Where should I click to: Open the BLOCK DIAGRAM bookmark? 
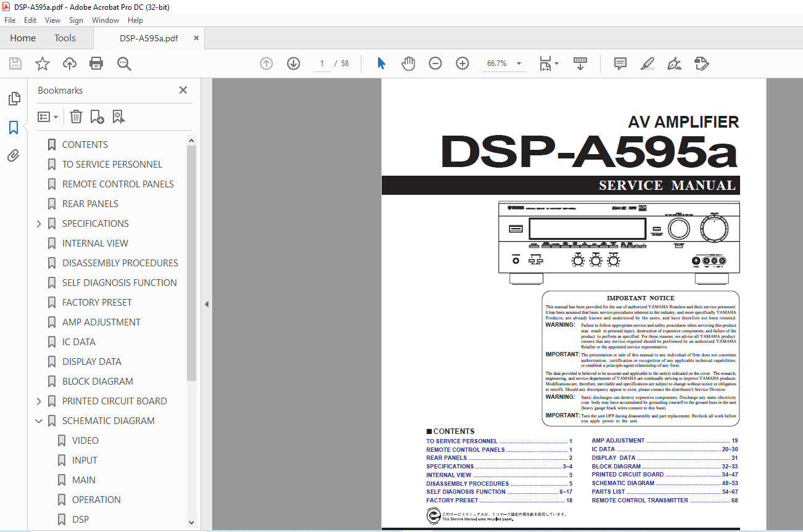(x=97, y=382)
